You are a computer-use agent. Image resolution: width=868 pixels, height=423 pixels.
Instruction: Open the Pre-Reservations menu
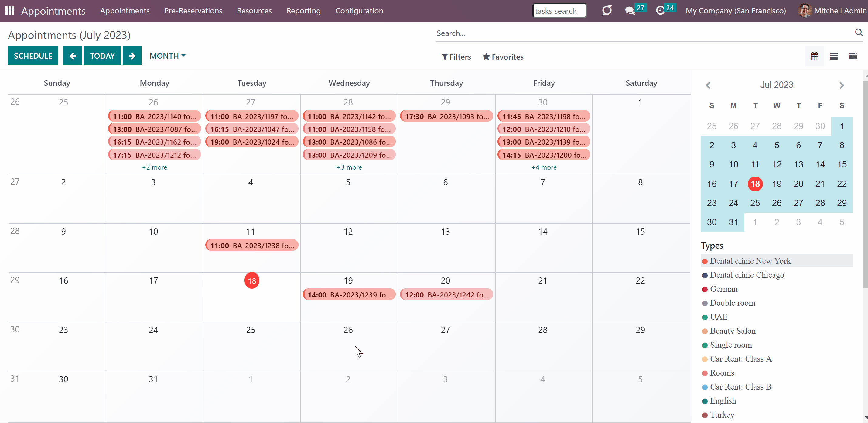click(193, 10)
